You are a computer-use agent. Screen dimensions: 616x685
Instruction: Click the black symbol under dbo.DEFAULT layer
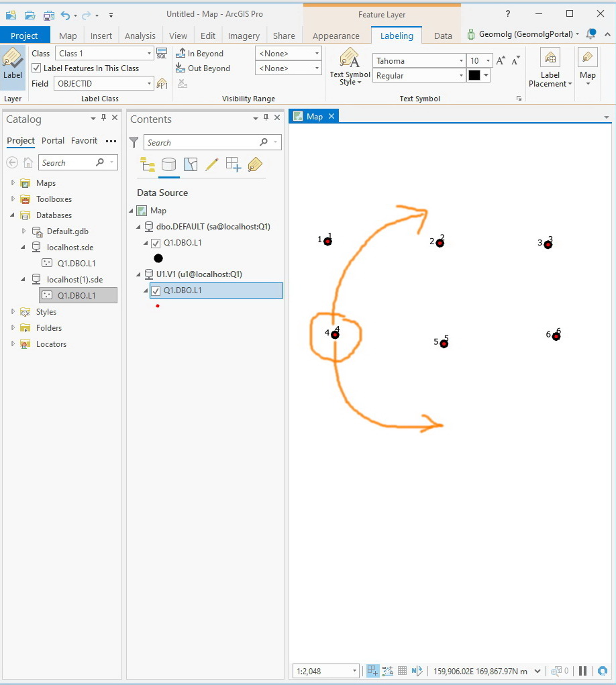pyautogui.click(x=158, y=258)
